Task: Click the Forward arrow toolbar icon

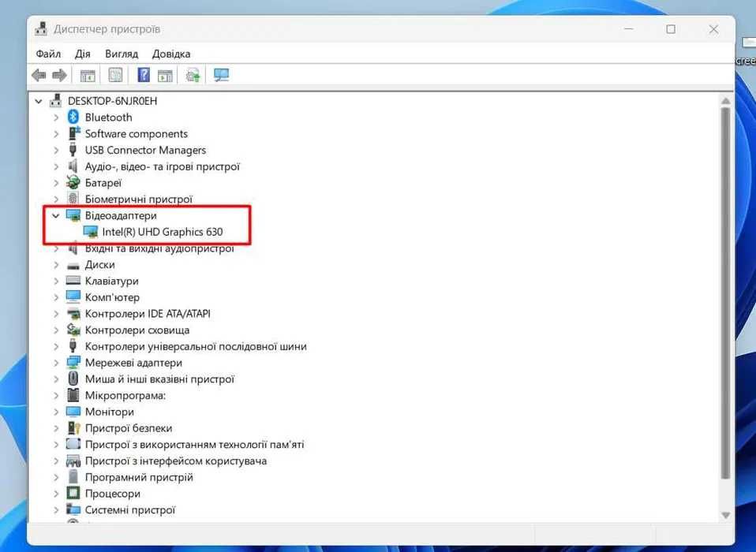Action: tap(59, 75)
